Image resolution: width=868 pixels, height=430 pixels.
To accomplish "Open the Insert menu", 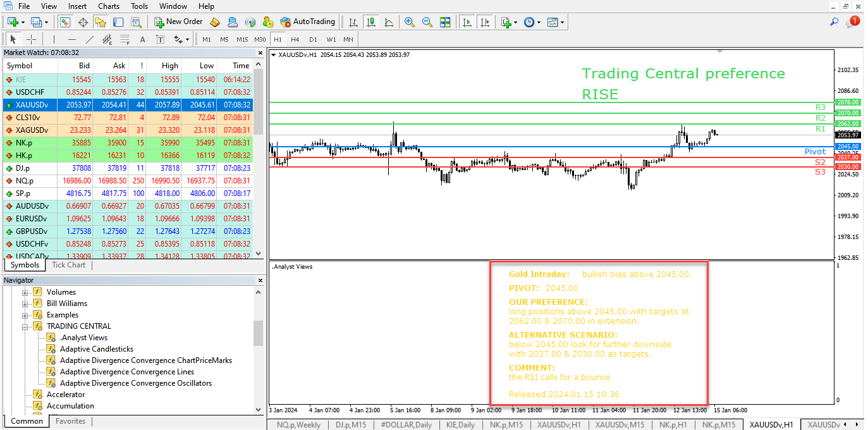I will tap(78, 6).
